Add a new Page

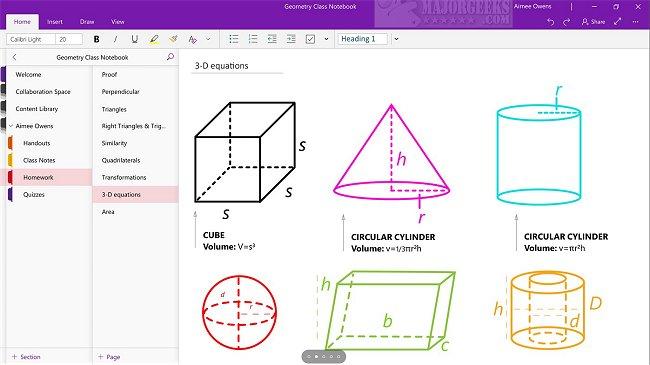tap(109, 357)
